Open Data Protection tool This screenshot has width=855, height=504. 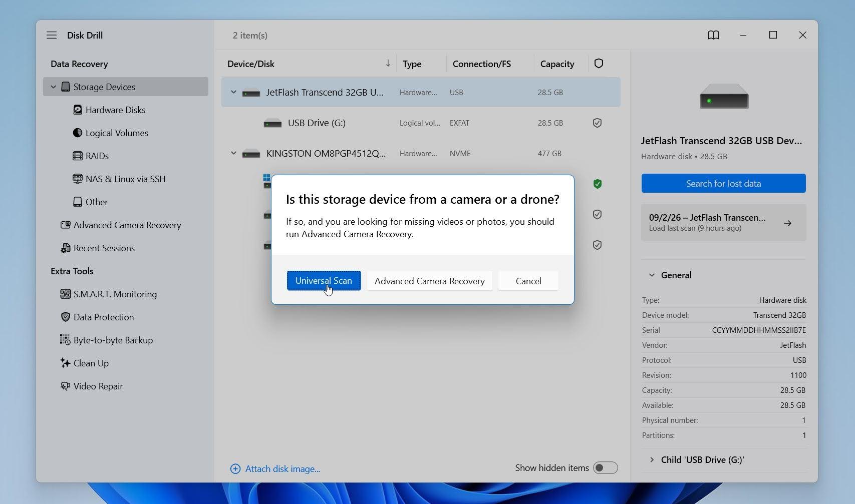[104, 317]
